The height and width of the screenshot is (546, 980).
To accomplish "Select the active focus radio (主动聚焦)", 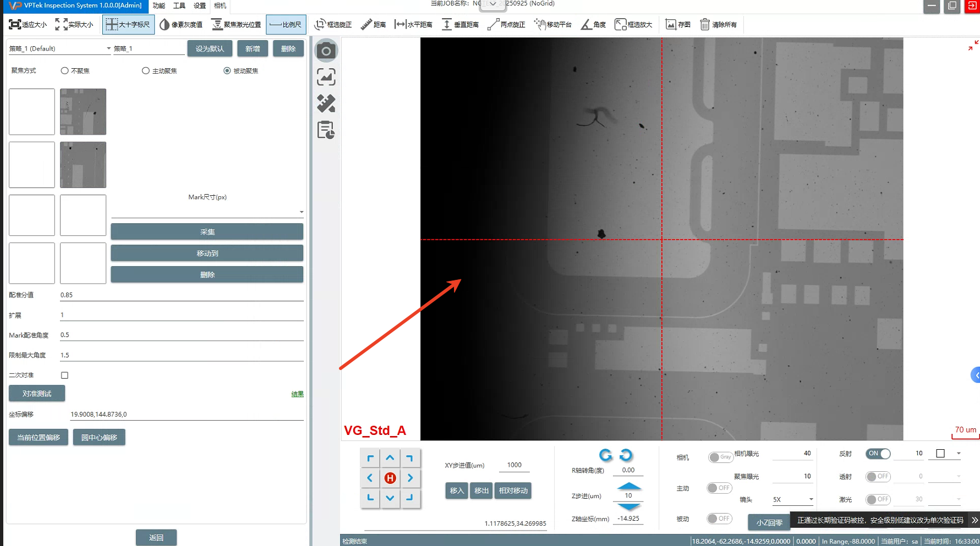I will click(x=146, y=71).
